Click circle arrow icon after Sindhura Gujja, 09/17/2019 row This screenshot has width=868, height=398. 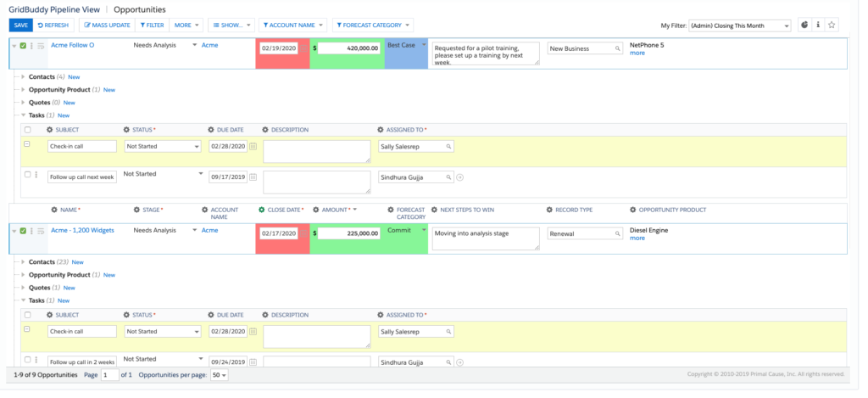click(x=459, y=177)
